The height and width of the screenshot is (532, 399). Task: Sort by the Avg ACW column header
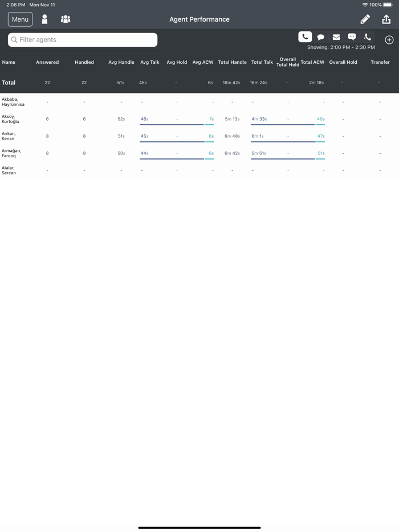pyautogui.click(x=203, y=62)
